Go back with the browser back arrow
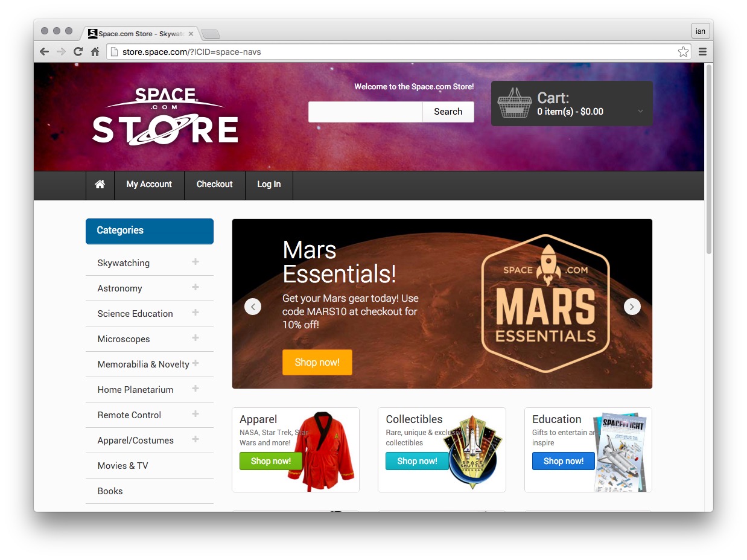The width and height of the screenshot is (747, 560). [45, 52]
